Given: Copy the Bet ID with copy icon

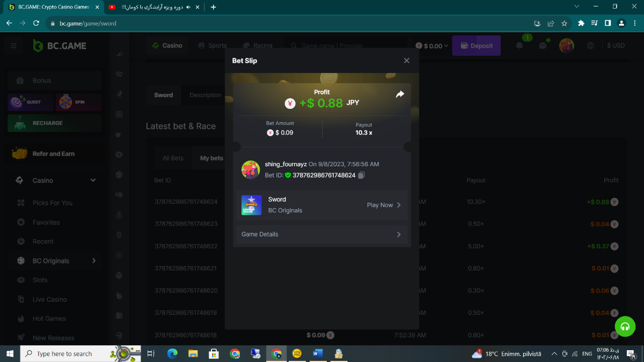Looking at the screenshot, I should point(361,175).
